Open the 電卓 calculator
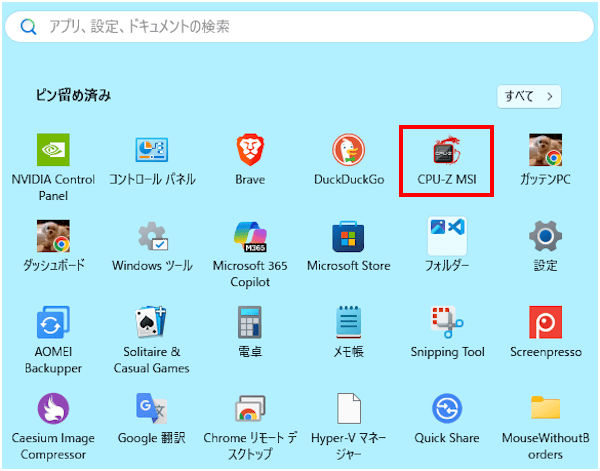 point(250,322)
